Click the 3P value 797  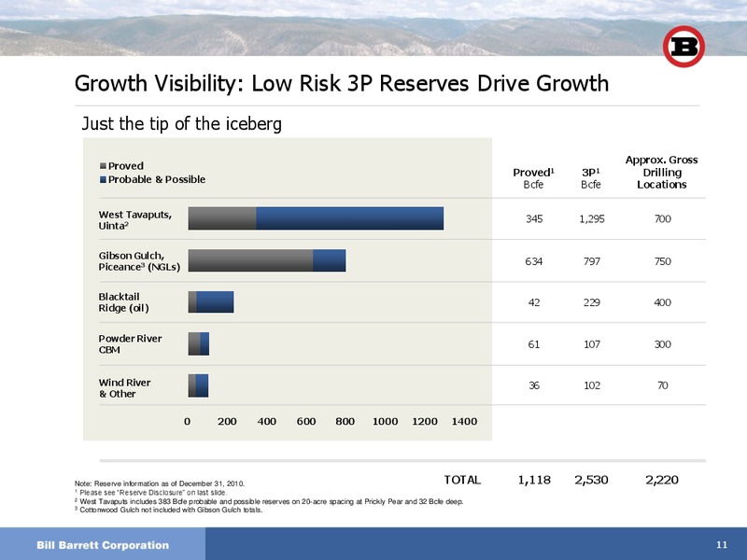point(592,261)
